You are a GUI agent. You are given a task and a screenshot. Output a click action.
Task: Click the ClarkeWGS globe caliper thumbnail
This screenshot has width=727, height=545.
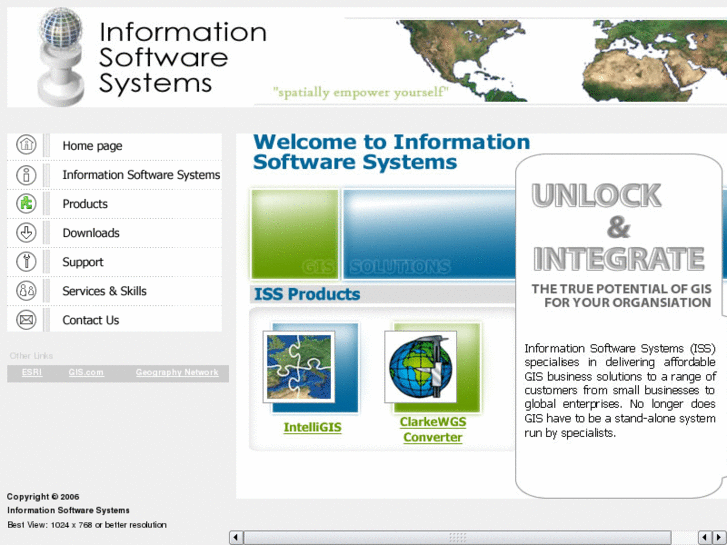(x=421, y=366)
